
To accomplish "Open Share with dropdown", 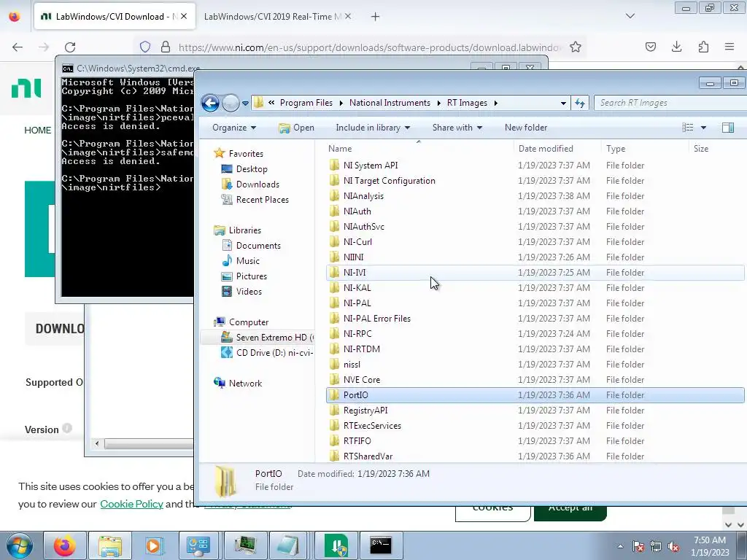I will click(457, 128).
